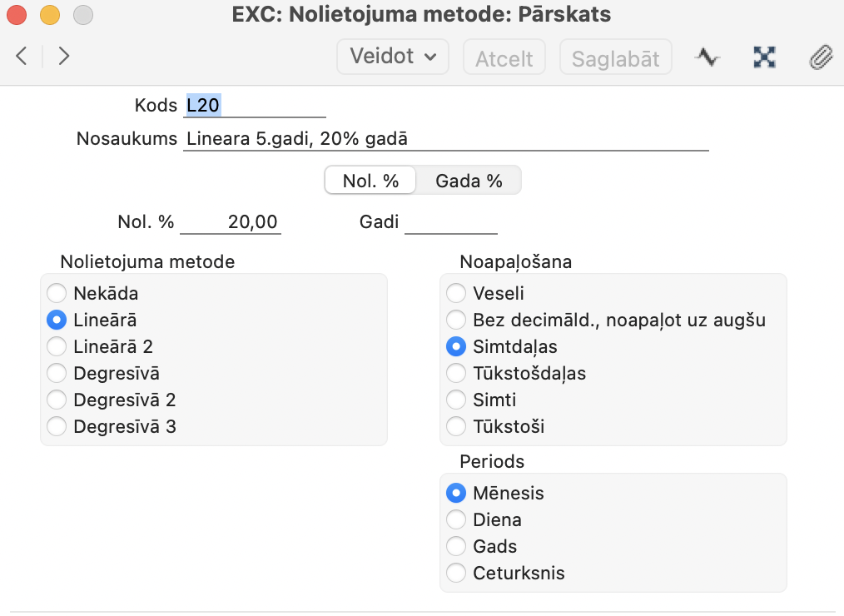Viewport: 844px width, 616px height.
Task: Choose Tūkstošdaļas rounding option
Action: (456, 373)
